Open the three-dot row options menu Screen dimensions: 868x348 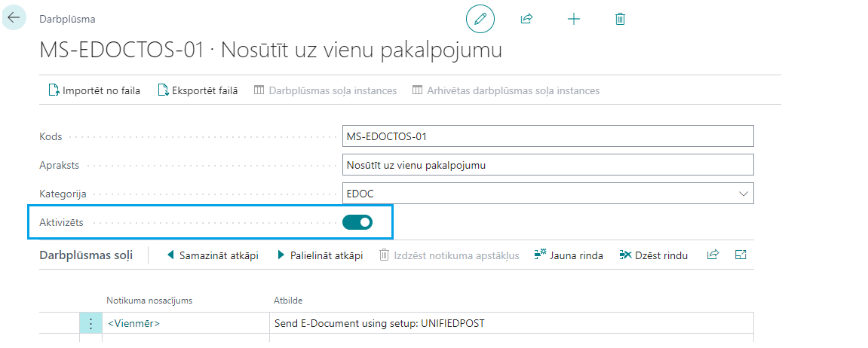(90, 323)
